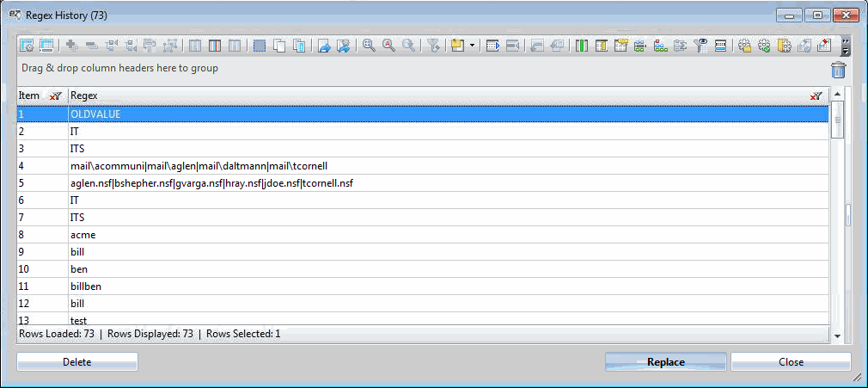Click the filter-with-eye toolbar icon
Image resolution: width=868 pixels, height=388 pixels.
(700, 46)
